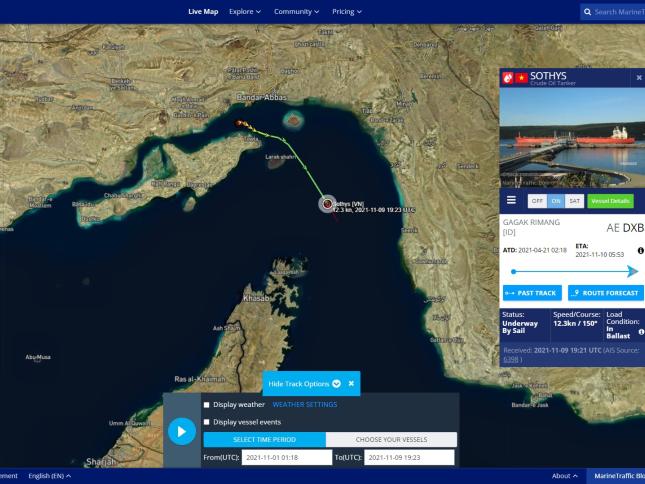Open the Community dropdown menu
Viewport: 645px width, 484px height.
pyautogui.click(x=297, y=12)
